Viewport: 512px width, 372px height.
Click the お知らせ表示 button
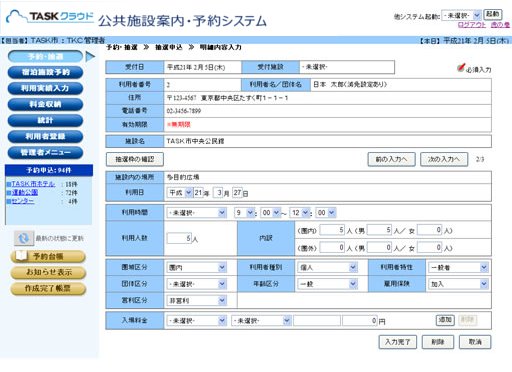(48, 272)
